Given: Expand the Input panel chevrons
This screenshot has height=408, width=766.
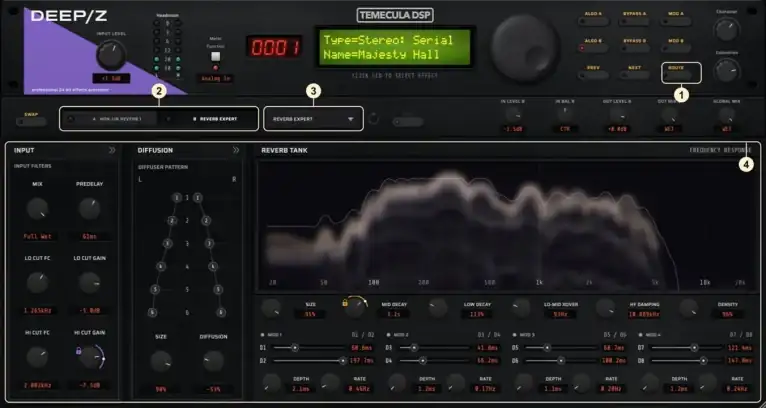Looking at the screenshot, I should [x=112, y=150].
